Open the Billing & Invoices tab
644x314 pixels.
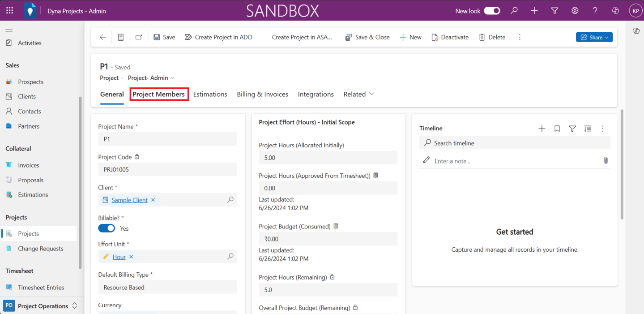pyautogui.click(x=262, y=94)
